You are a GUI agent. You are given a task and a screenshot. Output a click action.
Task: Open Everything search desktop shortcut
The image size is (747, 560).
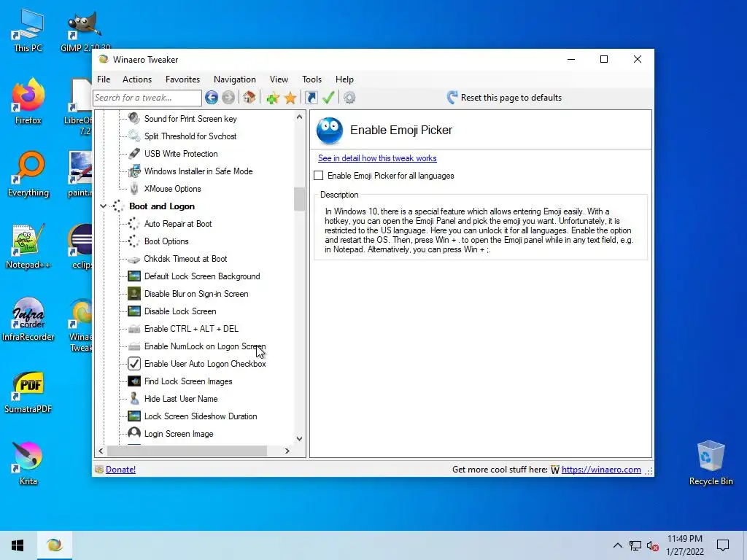(28, 174)
